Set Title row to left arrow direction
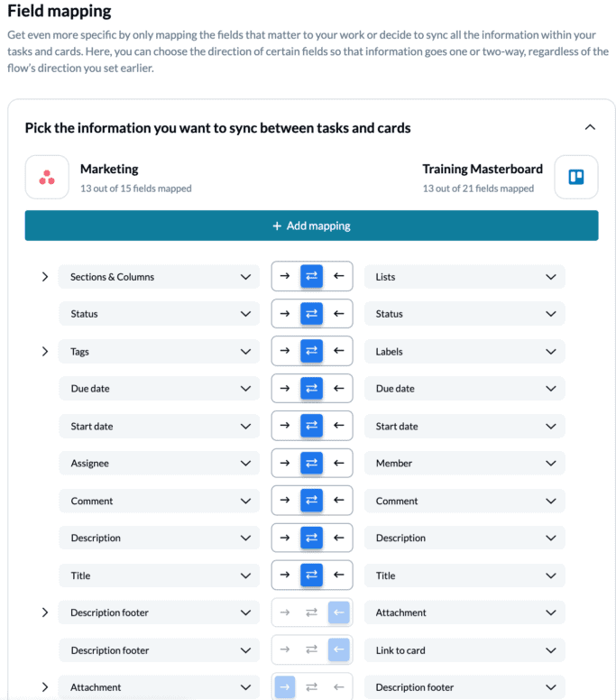Image resolution: width=616 pixels, height=700 pixels. coord(338,576)
